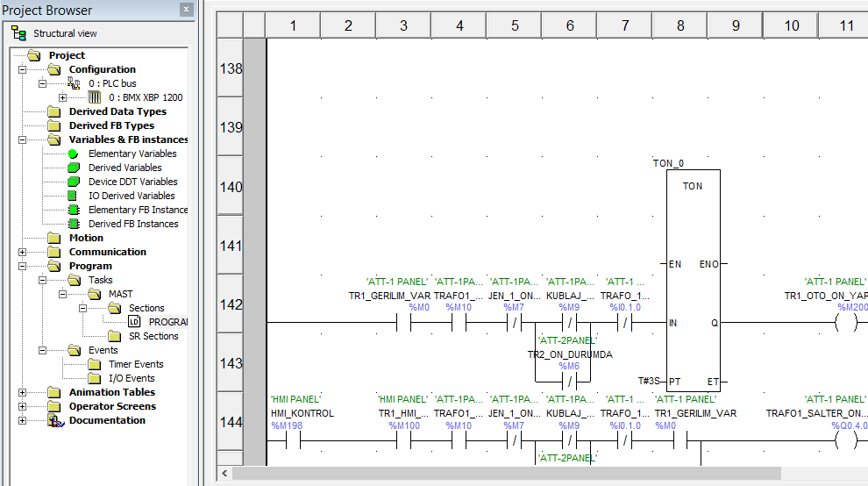Viewport: 868px width, 486px height.
Task: Close the Project Browser panel
Action: point(187,10)
